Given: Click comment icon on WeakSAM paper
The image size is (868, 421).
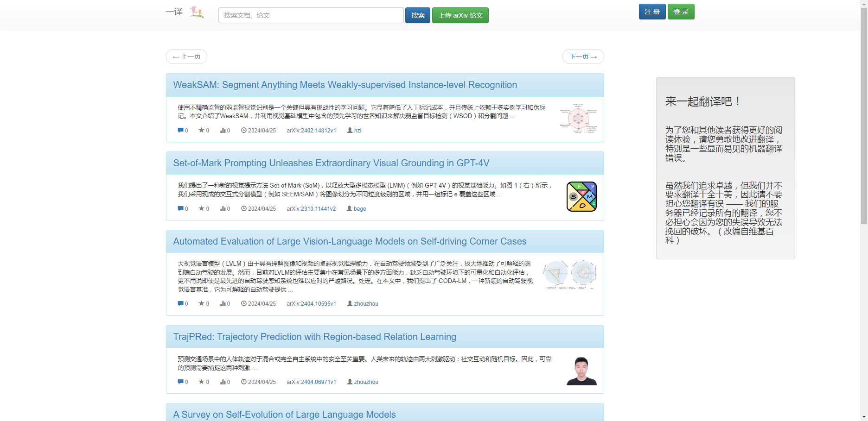Looking at the screenshot, I should tap(180, 131).
